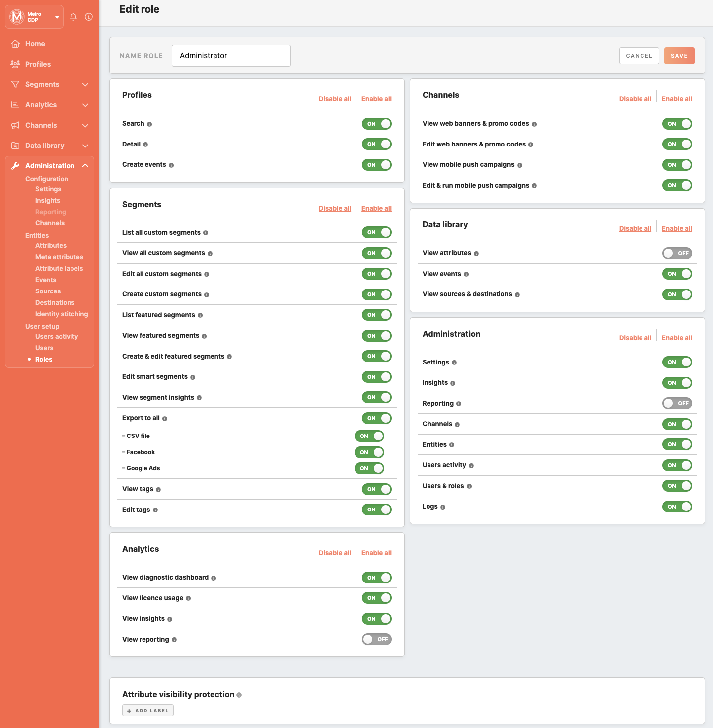Click info icon beside Users & roles
Image resolution: width=713 pixels, height=728 pixels.
coord(469,486)
